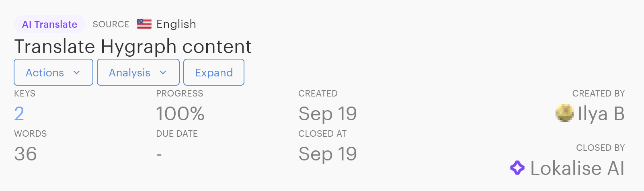
Task: Click the SOURCE label
Action: 111,24
